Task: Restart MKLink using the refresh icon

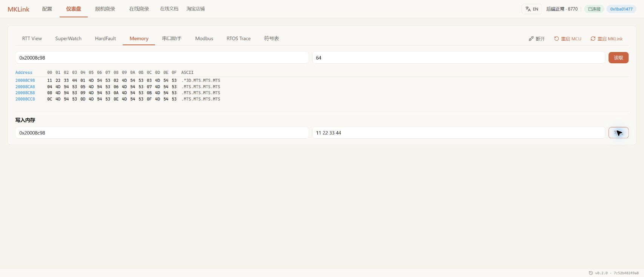Action: 593,39
